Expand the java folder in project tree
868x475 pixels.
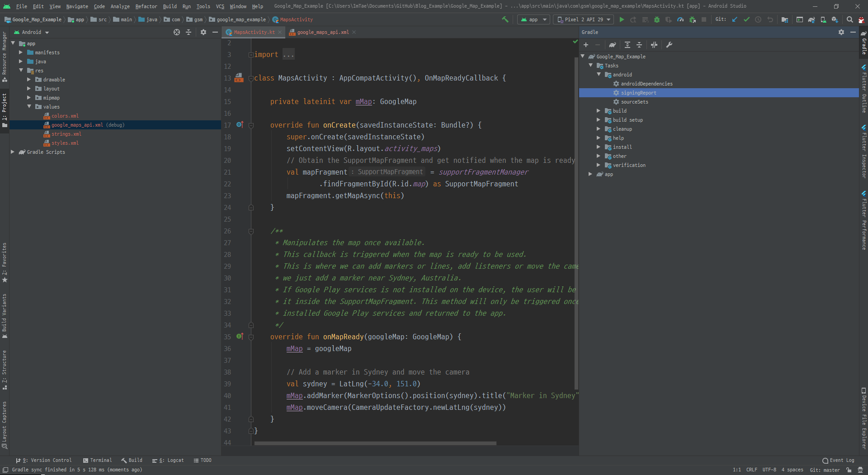coord(21,62)
